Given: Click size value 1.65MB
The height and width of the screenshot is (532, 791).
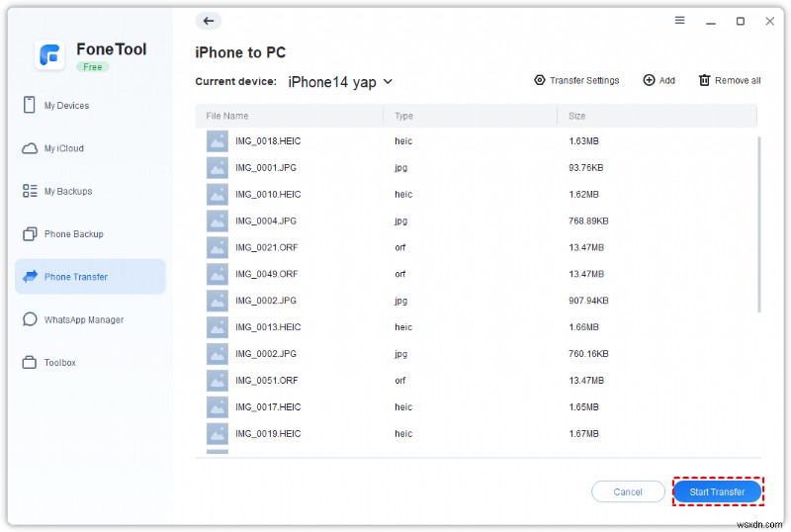Looking at the screenshot, I should coord(583,406).
